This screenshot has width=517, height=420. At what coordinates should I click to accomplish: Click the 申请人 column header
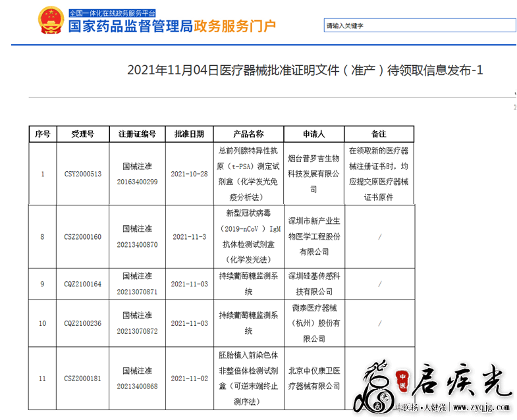click(314, 134)
